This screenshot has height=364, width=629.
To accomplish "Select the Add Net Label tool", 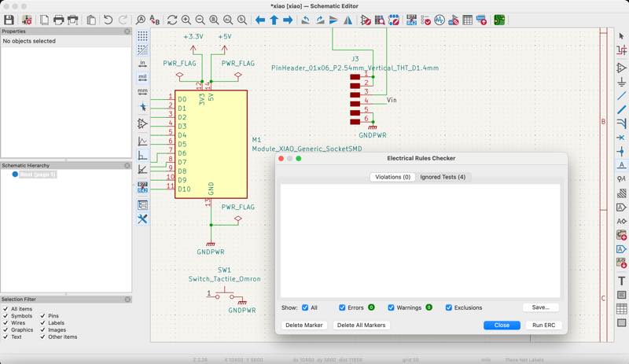I will point(621,165).
